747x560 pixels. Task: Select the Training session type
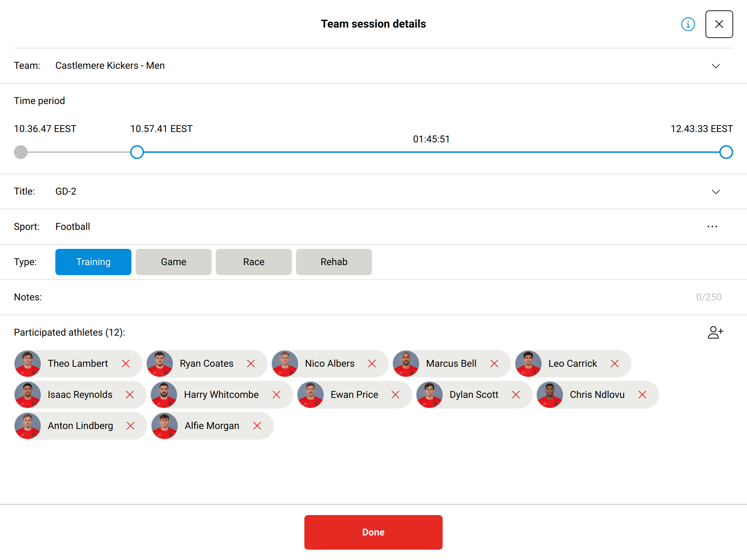pos(93,262)
